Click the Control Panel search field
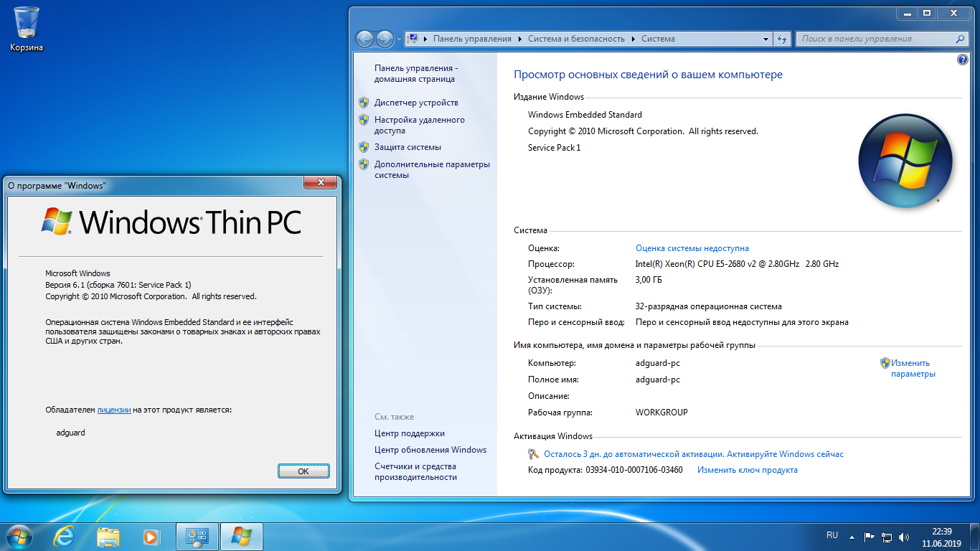 (x=884, y=39)
